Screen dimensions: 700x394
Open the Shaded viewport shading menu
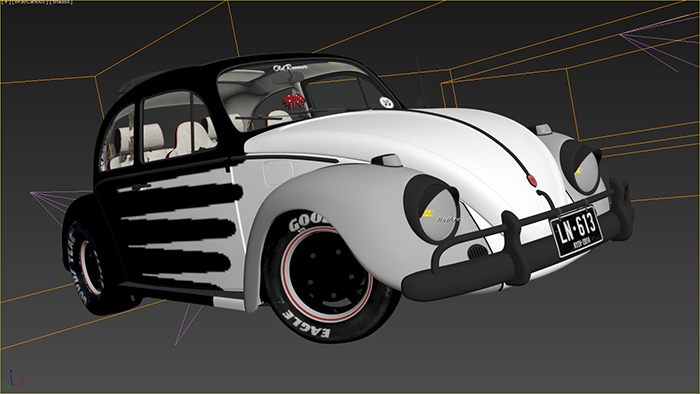click(x=61, y=2)
